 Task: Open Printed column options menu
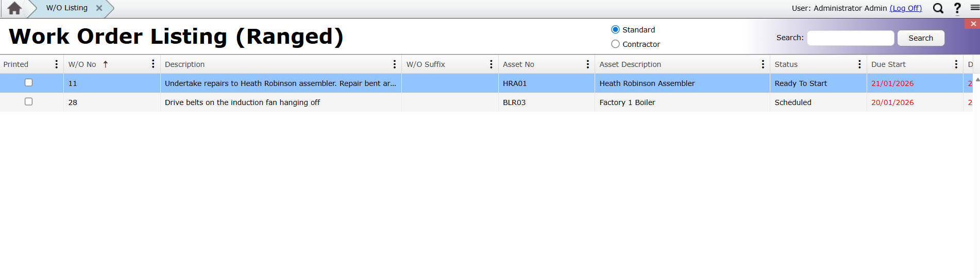(57, 64)
